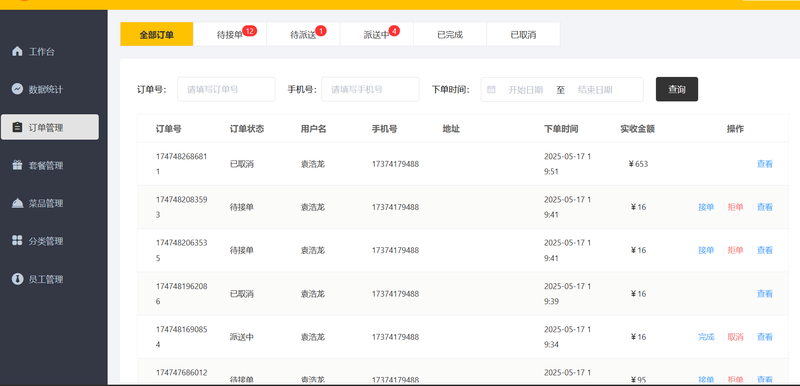
Task: Click 已取消 status of order 1747481962086
Action: point(242,294)
